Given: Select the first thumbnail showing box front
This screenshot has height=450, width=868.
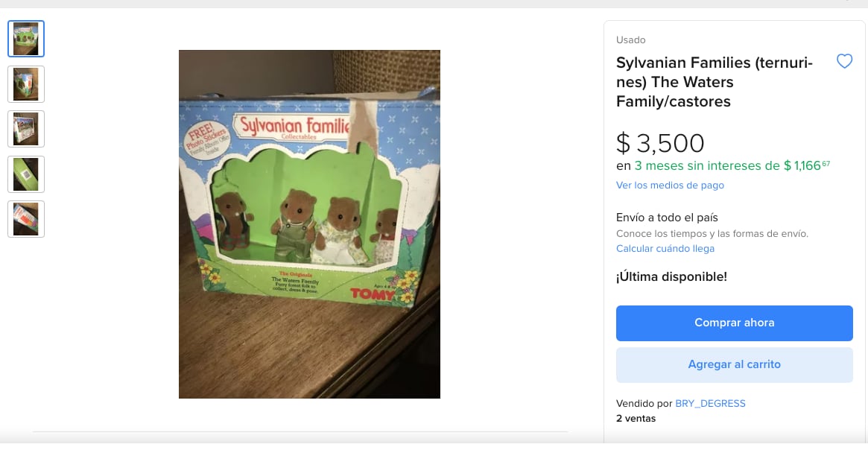Looking at the screenshot, I should pyautogui.click(x=26, y=39).
